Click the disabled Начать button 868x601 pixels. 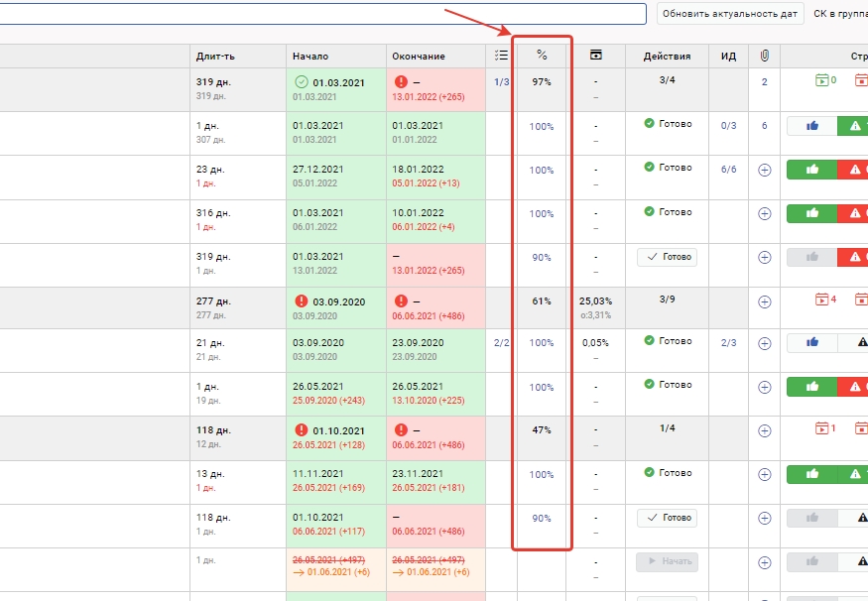point(667,562)
